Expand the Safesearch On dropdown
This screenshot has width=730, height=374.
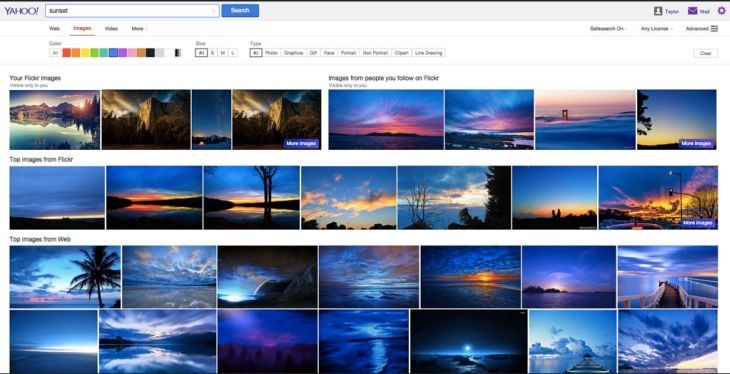click(x=608, y=28)
